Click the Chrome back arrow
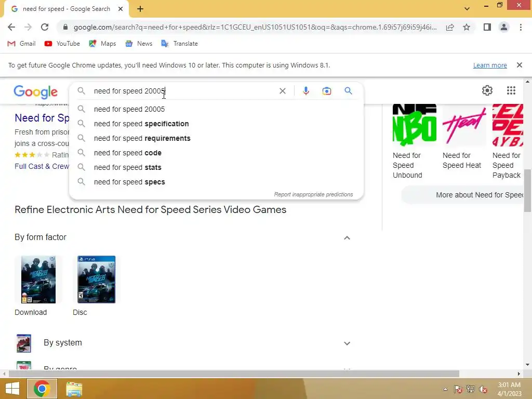The image size is (532, 399). pos(11,27)
